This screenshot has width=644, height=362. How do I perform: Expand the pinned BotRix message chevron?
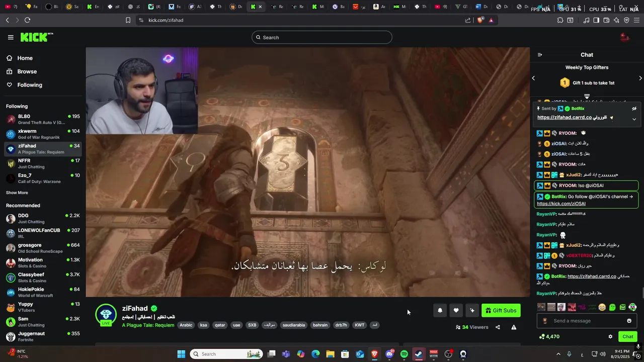pos(634,119)
